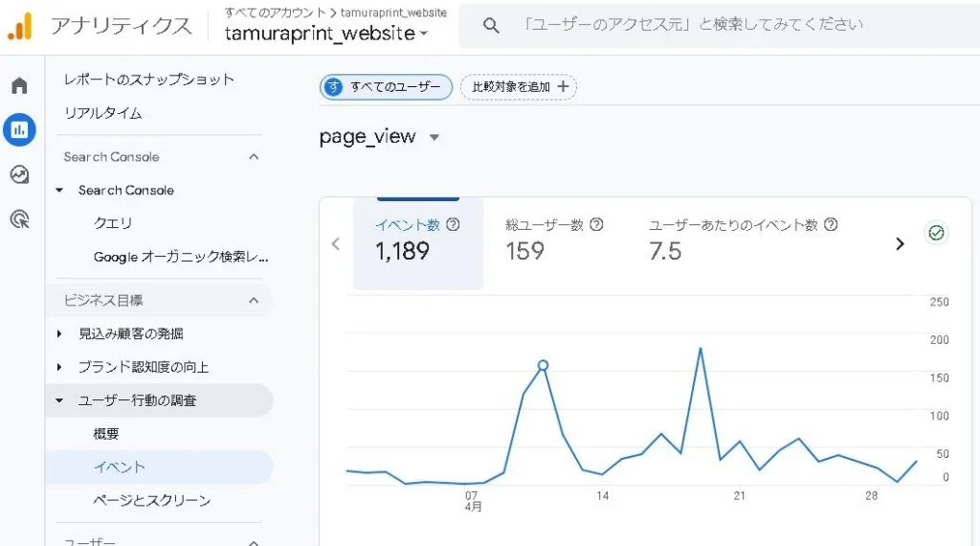The height and width of the screenshot is (546, 980).
Task: Click the green data quality check icon
Action: (x=936, y=233)
